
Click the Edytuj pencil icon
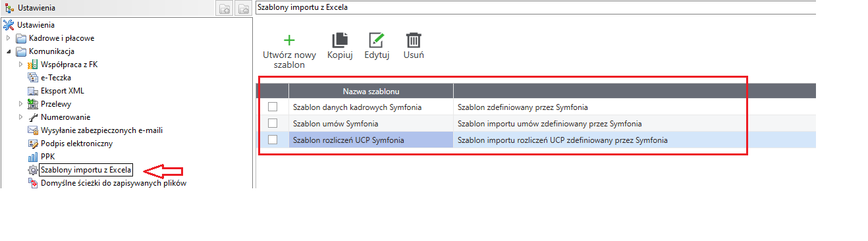(x=377, y=40)
